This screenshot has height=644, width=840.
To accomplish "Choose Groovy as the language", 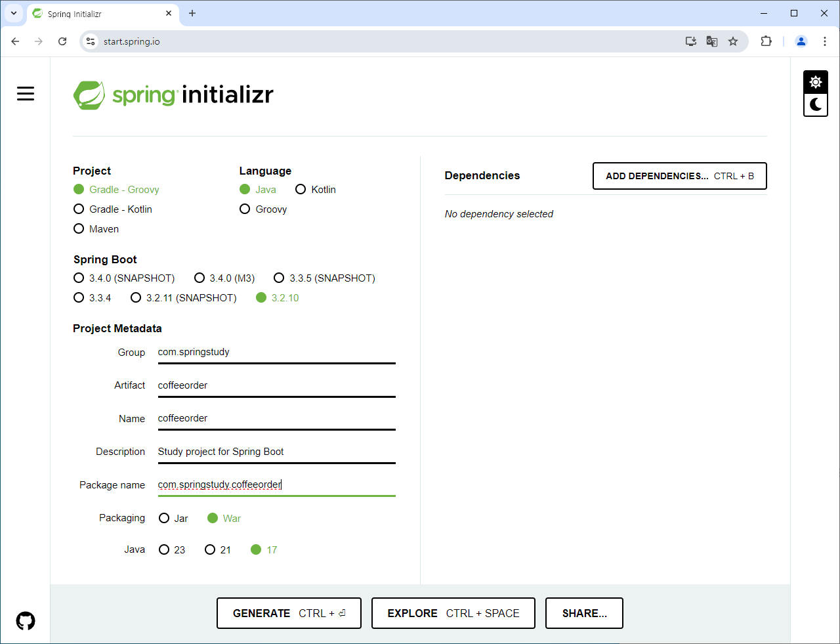I will pos(263,209).
